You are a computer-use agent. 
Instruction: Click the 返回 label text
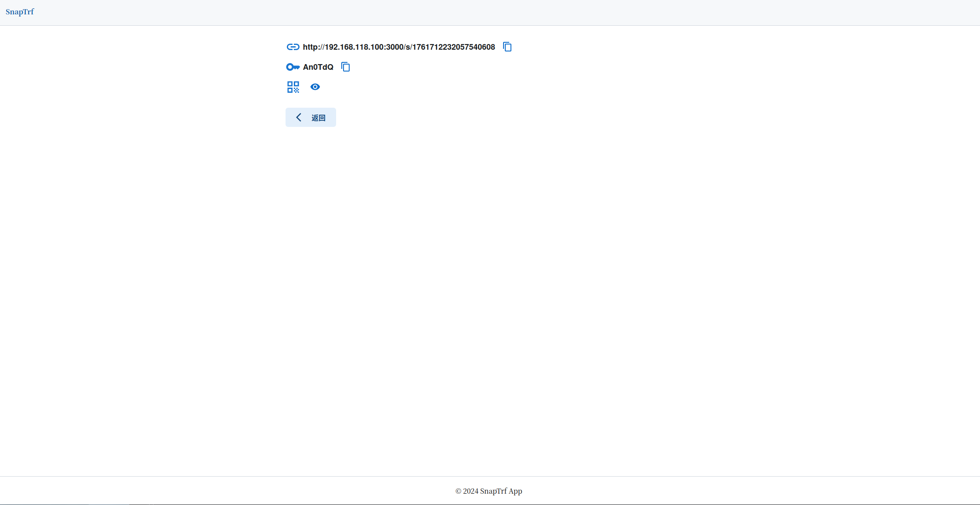[318, 118]
